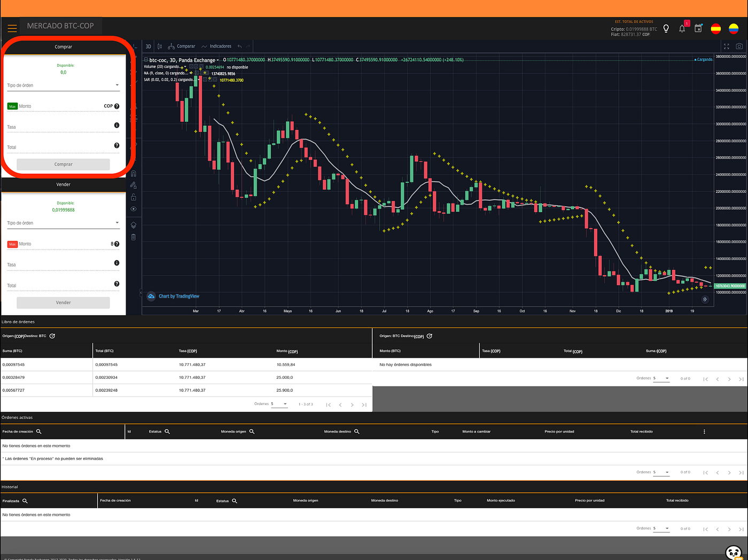Go to next page in COP-BTC order book
Image resolution: width=748 pixels, height=560 pixels.
pyautogui.click(x=352, y=405)
